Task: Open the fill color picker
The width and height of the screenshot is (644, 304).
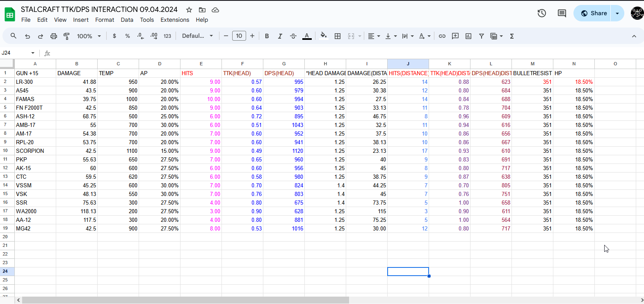Action: click(x=324, y=36)
